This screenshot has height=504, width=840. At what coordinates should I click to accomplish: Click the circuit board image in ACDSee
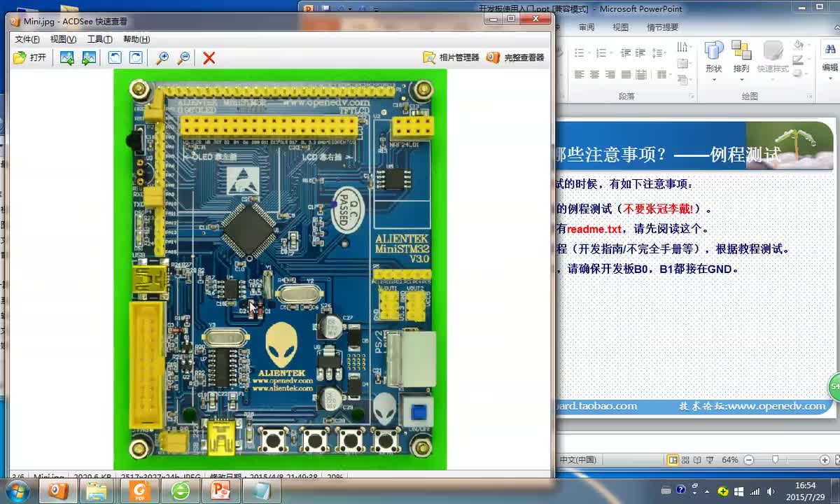coord(280,269)
